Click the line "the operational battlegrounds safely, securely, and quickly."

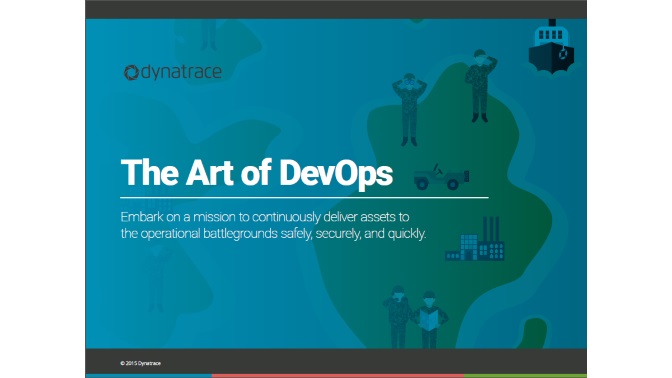273,234
